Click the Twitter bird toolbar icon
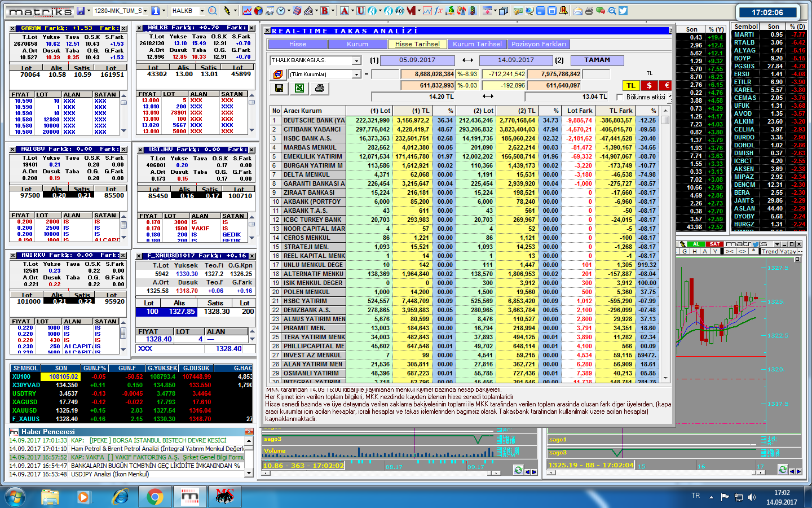The width and height of the screenshot is (812, 508). pos(623,11)
